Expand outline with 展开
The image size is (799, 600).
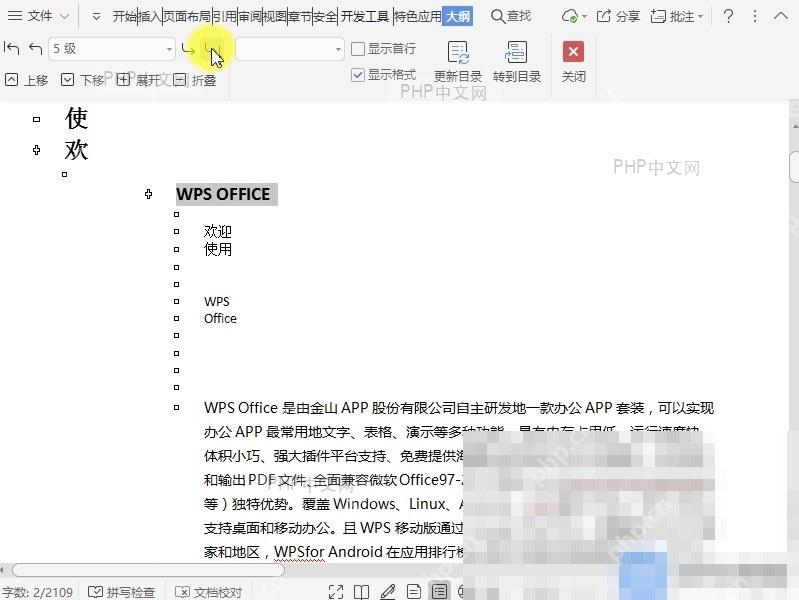click(x=138, y=80)
